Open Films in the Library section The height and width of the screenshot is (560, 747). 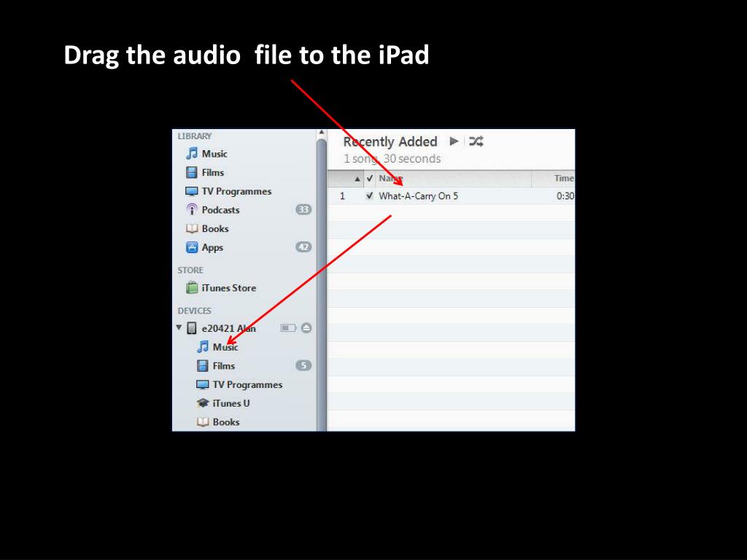[205, 172]
